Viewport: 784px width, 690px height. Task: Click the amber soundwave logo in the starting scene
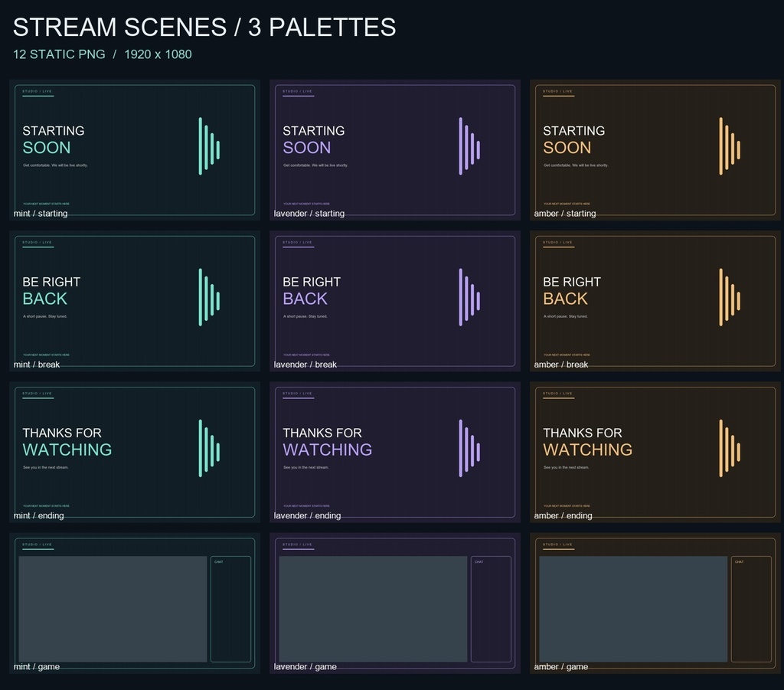click(730, 146)
